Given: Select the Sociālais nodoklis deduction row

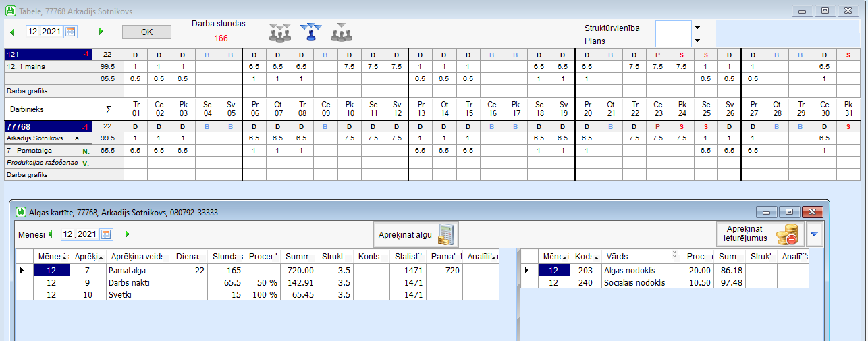Looking at the screenshot, I should pos(634,282).
